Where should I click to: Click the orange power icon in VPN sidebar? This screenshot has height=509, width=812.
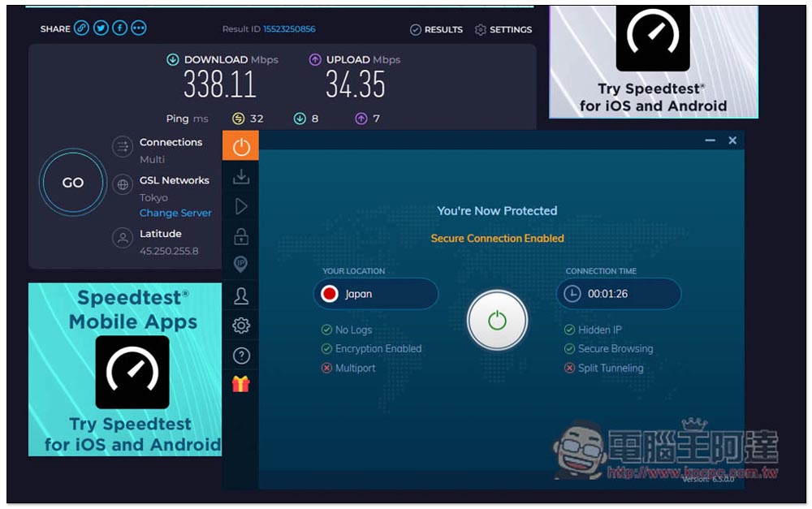click(240, 147)
